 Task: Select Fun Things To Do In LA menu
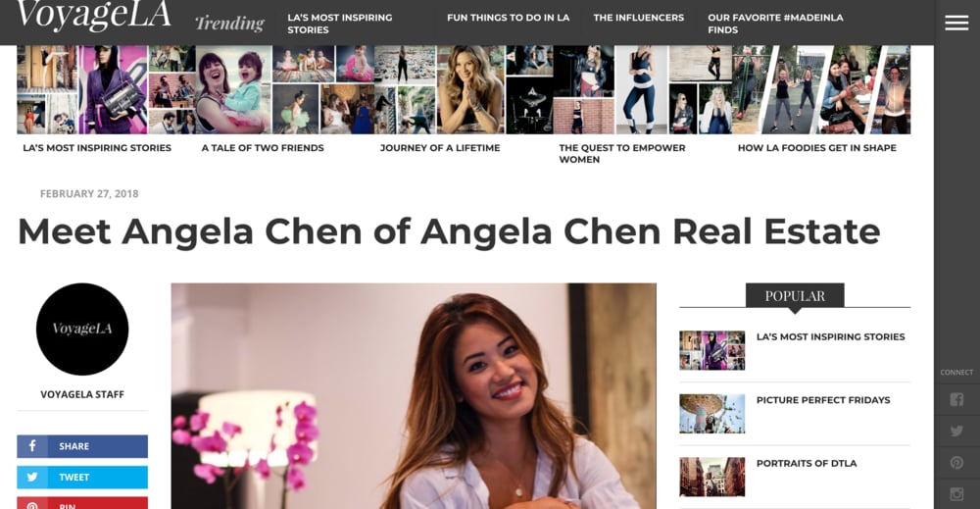(508, 18)
